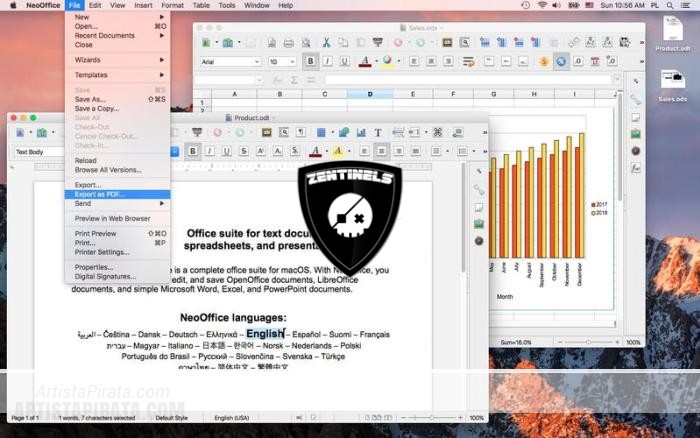
Task: Open the Tools menu in menu bar
Action: tap(227, 5)
